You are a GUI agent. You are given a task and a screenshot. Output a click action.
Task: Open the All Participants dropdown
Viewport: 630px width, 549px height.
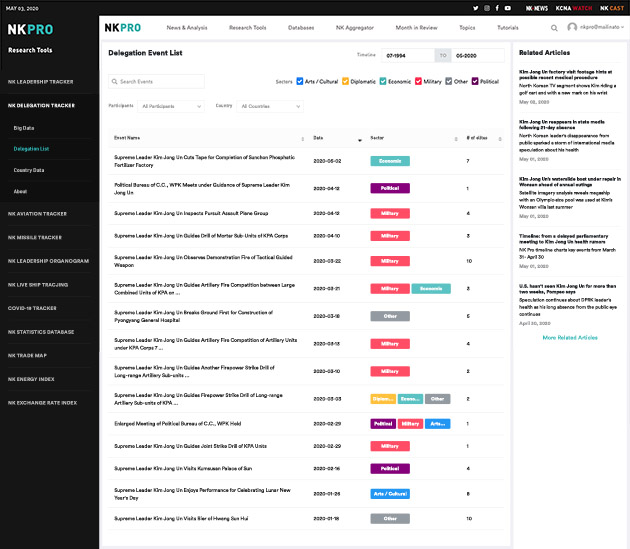click(171, 106)
